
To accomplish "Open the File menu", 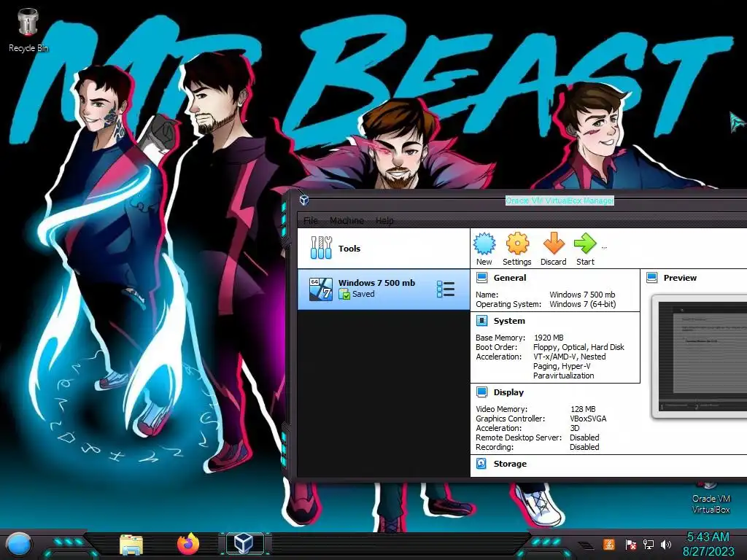I will point(311,220).
